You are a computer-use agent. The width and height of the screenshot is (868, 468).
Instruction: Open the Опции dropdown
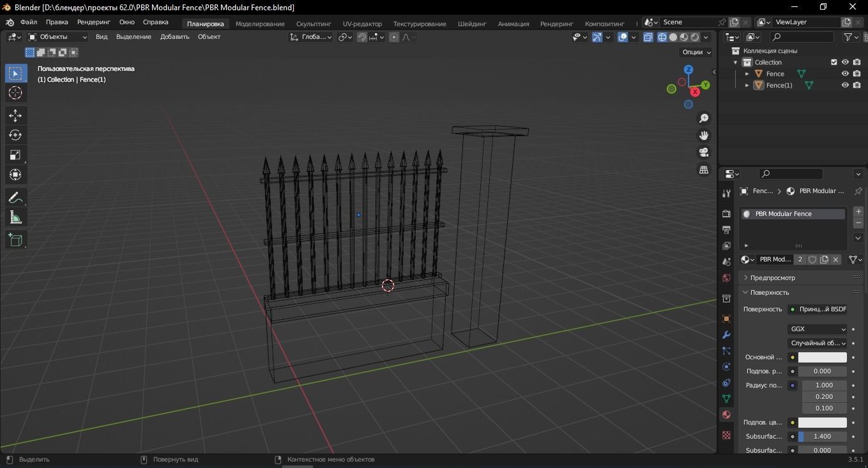coord(696,52)
